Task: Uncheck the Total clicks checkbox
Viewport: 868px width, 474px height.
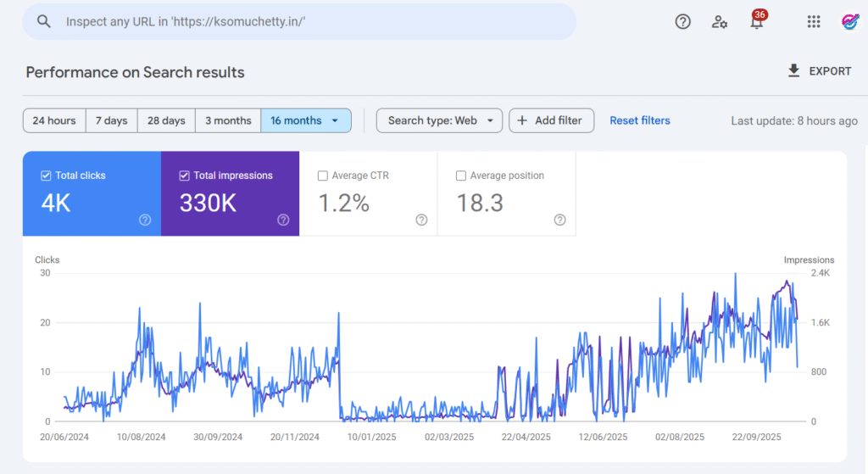Action: (46, 176)
